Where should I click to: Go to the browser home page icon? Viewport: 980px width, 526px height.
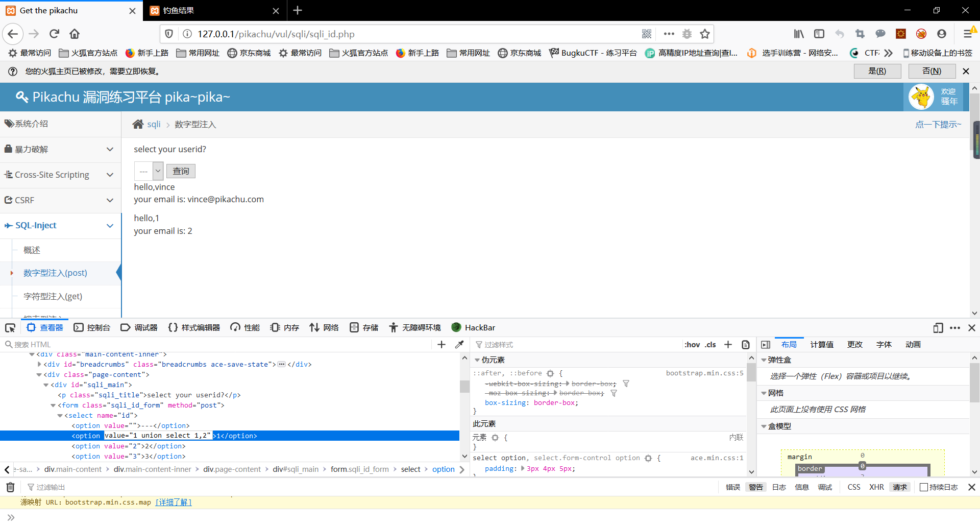(x=75, y=34)
